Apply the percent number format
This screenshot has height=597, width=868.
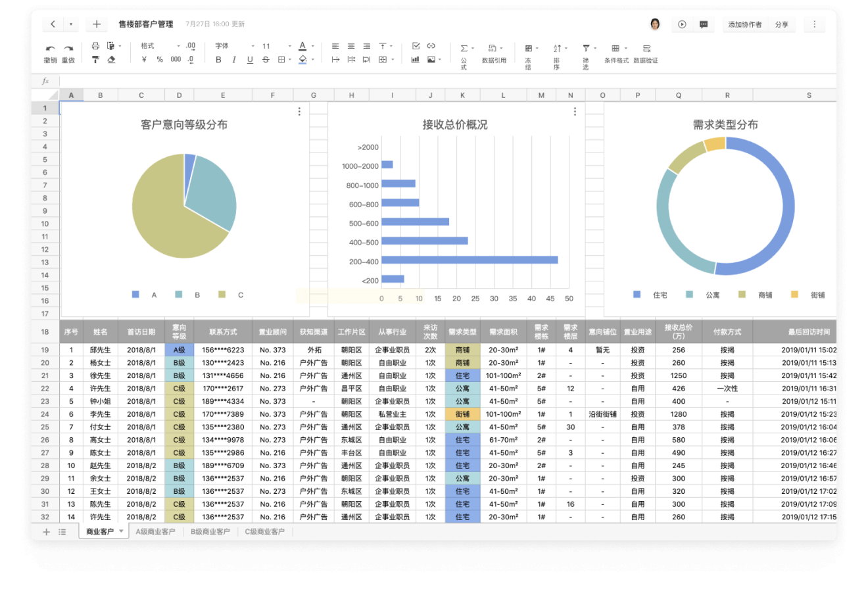160,60
